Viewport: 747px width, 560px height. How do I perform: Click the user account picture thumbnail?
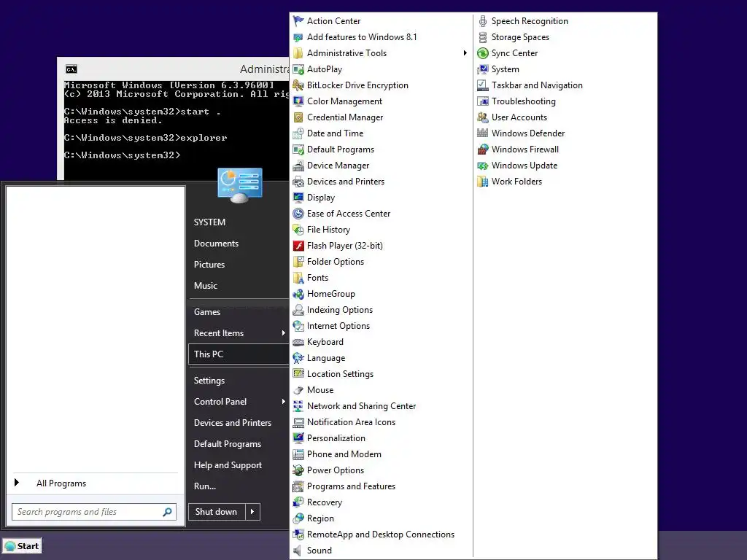239,185
